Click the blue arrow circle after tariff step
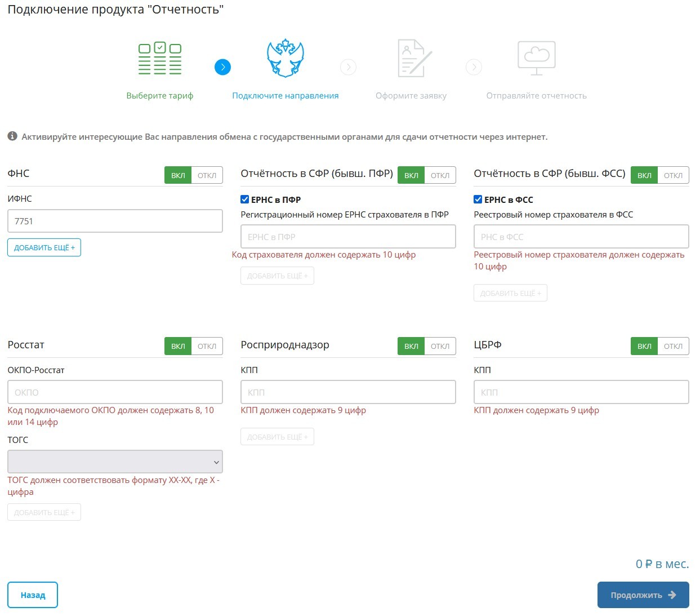 (222, 67)
